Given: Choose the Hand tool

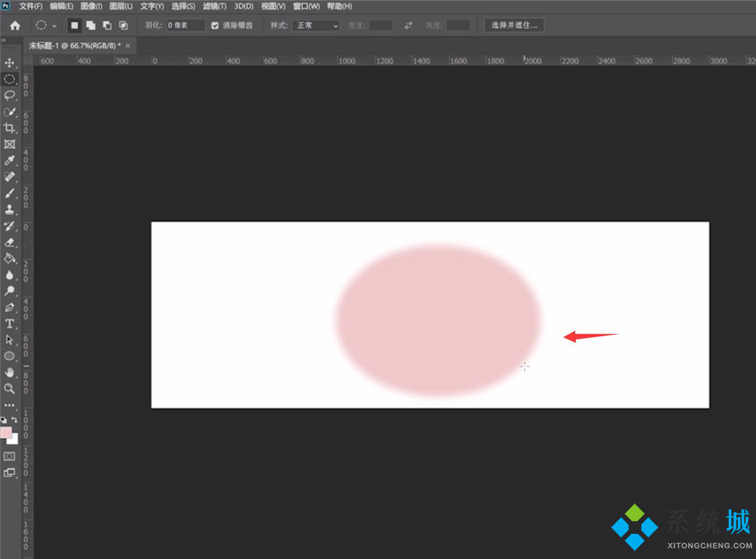Looking at the screenshot, I should tap(10, 372).
